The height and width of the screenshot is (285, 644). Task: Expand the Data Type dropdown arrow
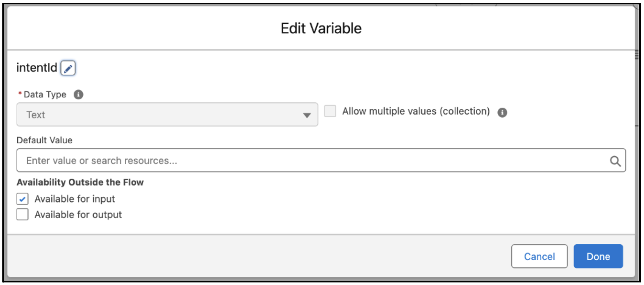click(x=307, y=115)
